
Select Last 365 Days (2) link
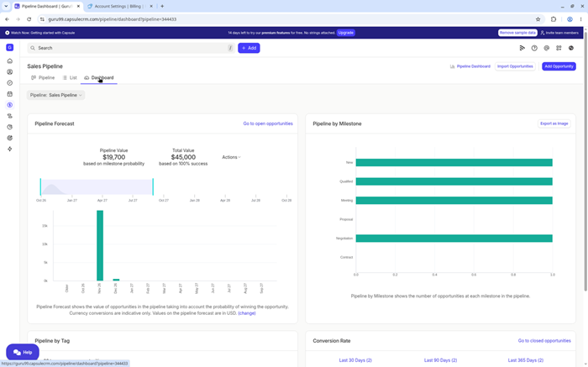coord(525,360)
